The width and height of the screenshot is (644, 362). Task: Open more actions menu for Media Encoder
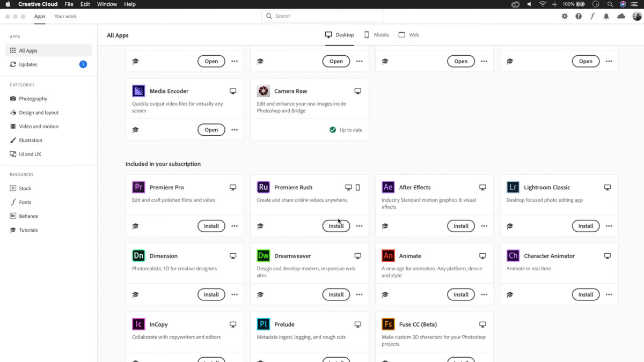pos(235,130)
